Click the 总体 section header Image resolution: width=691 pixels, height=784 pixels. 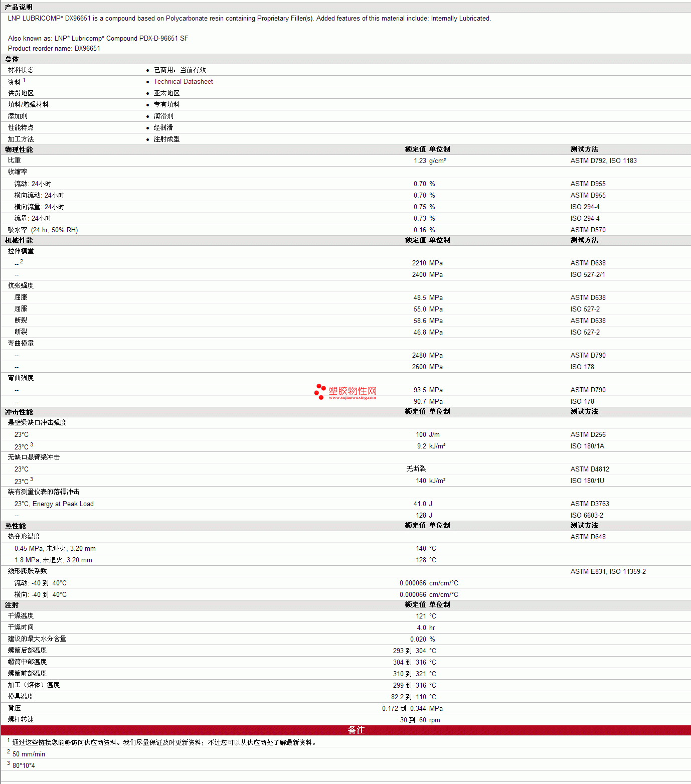[12, 59]
